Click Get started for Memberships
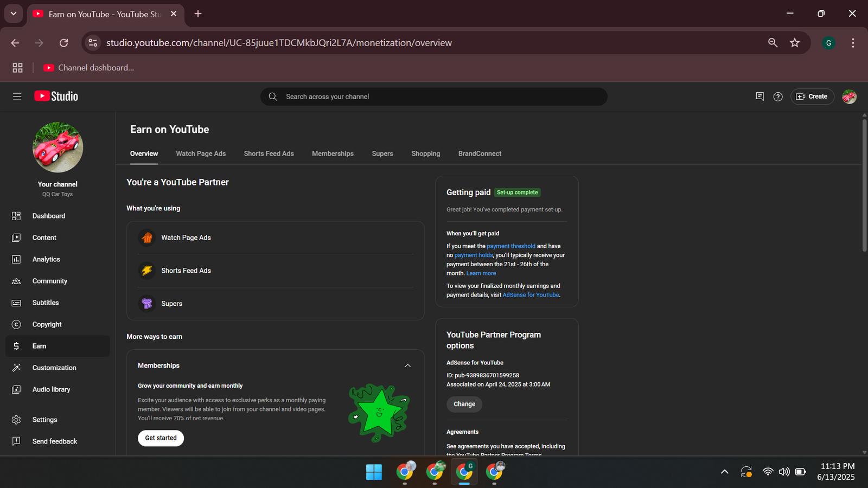The height and width of the screenshot is (488, 868). tap(161, 438)
